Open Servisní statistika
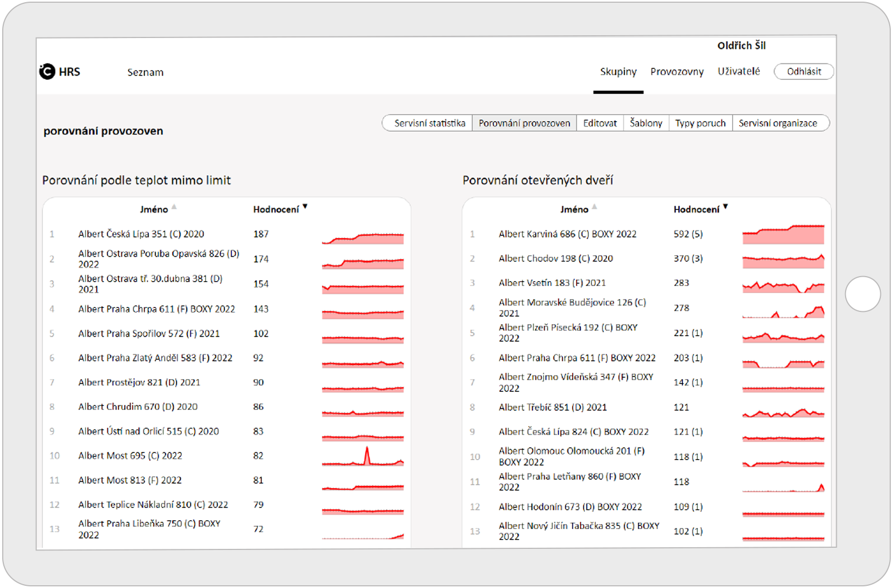 point(427,123)
